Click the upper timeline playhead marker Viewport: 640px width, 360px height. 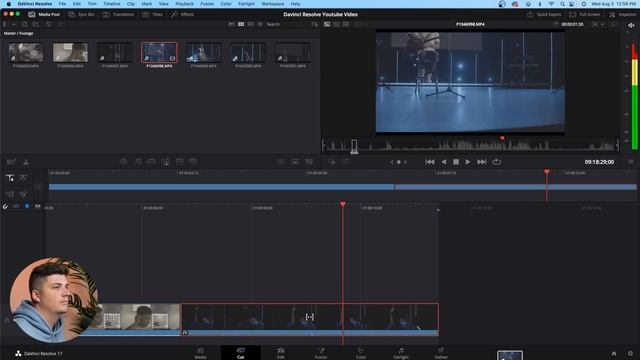pyautogui.click(x=547, y=172)
